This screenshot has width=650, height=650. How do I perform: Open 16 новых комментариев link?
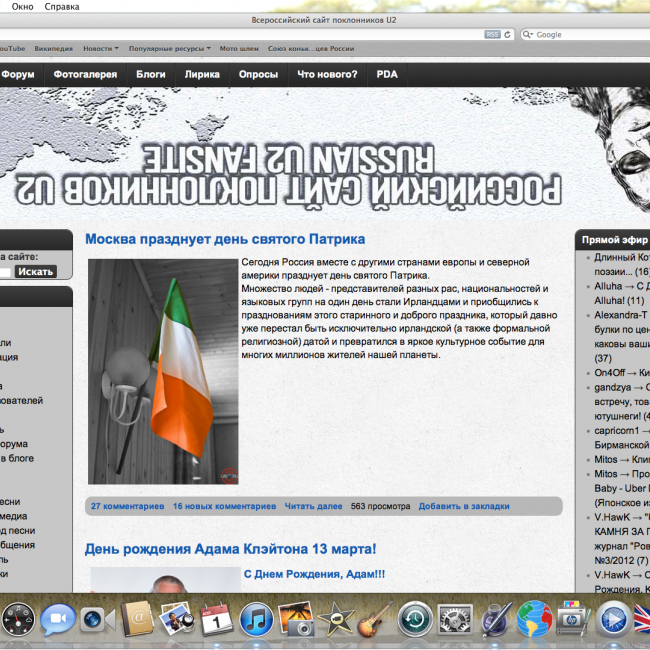224,506
